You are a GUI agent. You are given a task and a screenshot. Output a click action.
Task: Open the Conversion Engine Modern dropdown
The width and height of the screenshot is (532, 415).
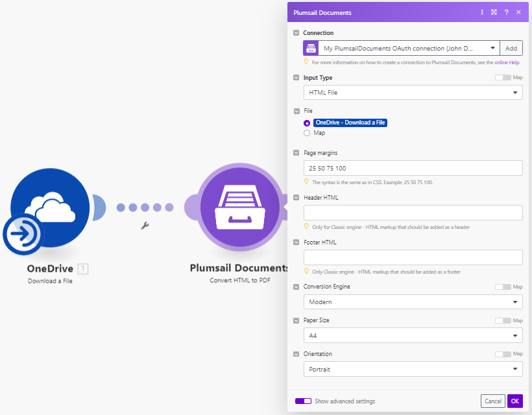coord(413,302)
